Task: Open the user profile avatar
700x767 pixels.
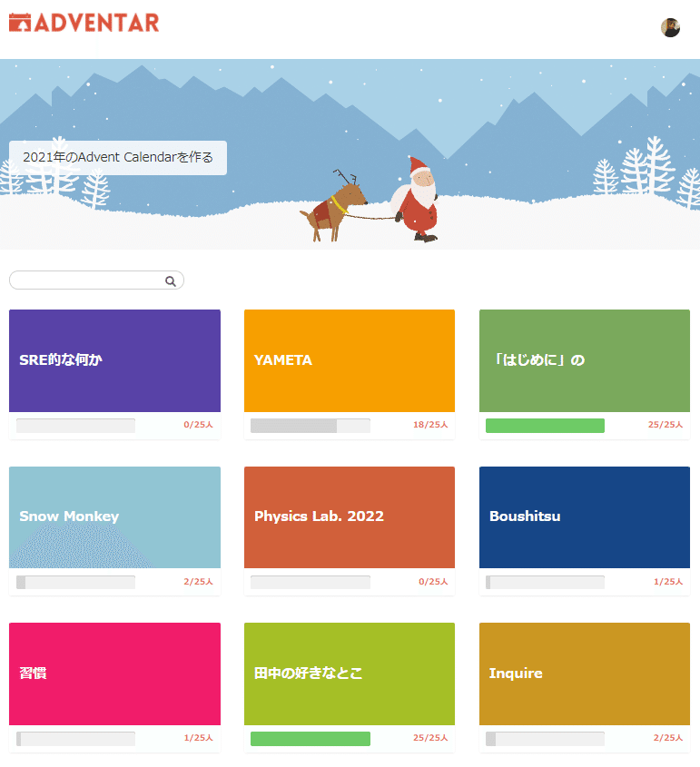Action: click(670, 27)
